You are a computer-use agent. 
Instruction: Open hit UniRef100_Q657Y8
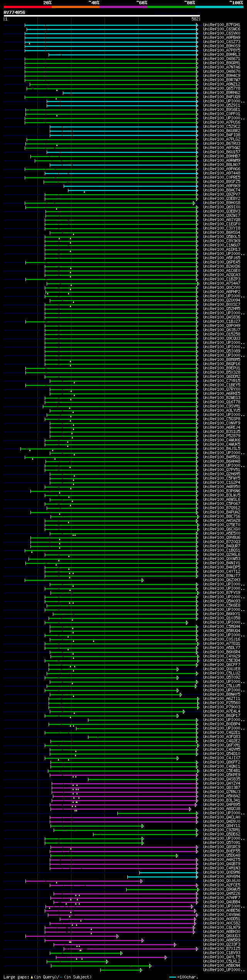[222, 89]
